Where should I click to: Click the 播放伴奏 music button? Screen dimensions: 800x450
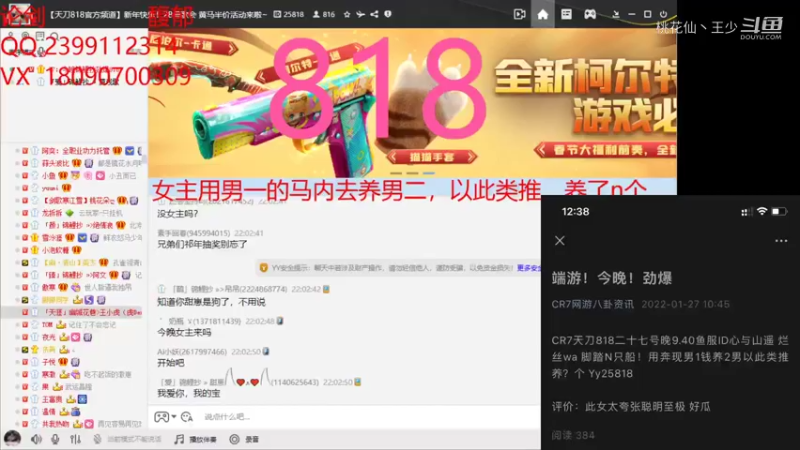[195, 439]
